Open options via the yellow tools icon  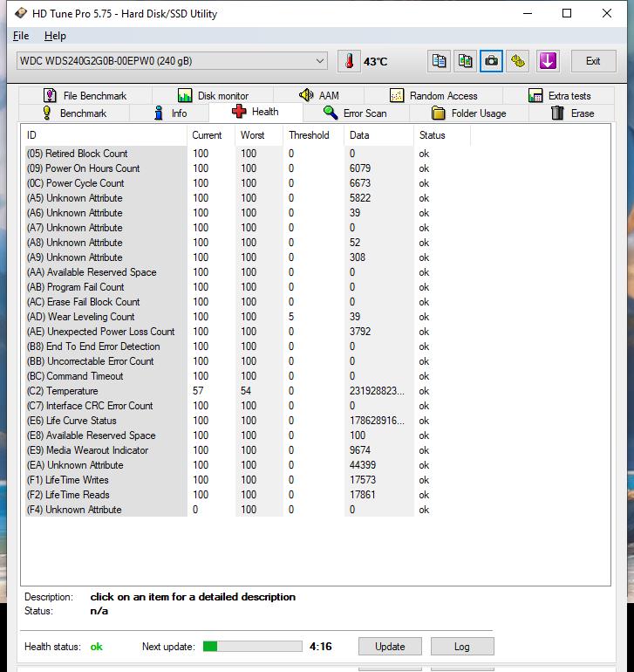(518, 61)
